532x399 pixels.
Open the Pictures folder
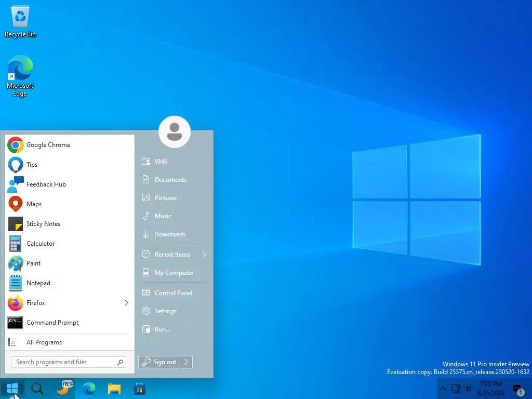174,198
